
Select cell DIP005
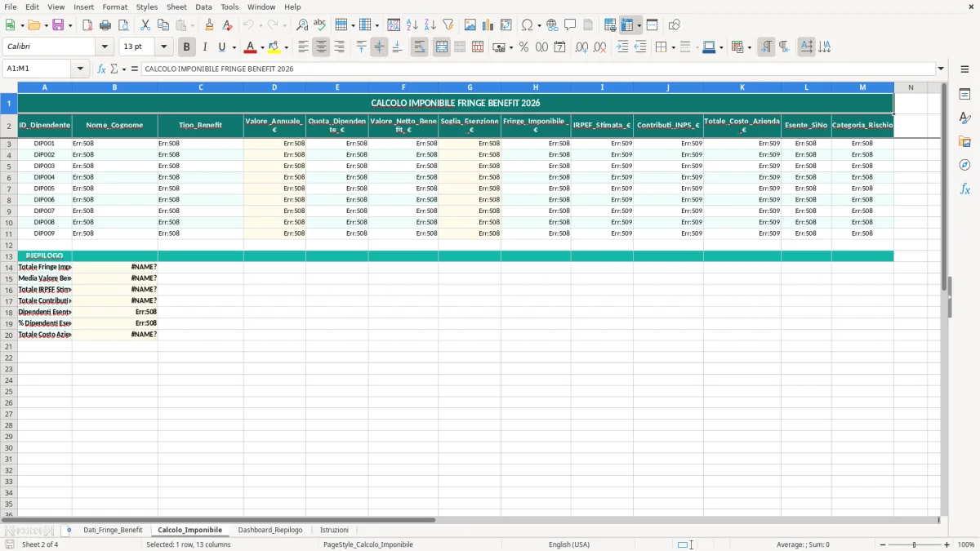point(44,189)
